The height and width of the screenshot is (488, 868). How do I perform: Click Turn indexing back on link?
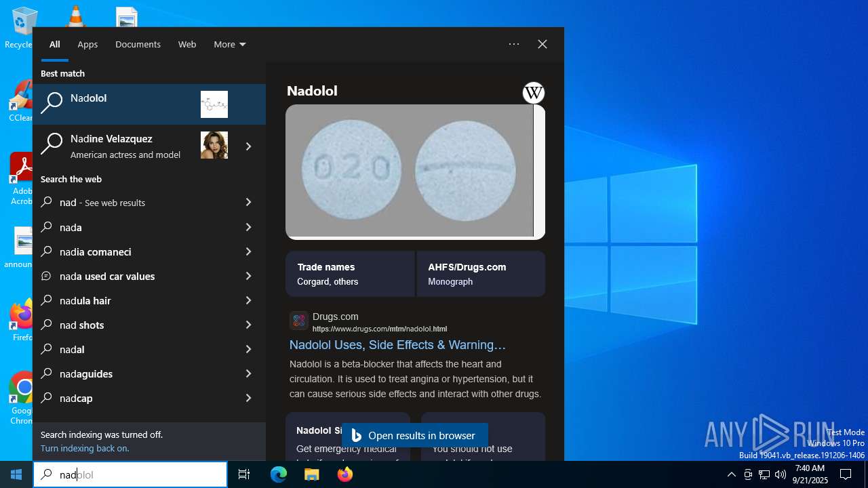coord(85,448)
